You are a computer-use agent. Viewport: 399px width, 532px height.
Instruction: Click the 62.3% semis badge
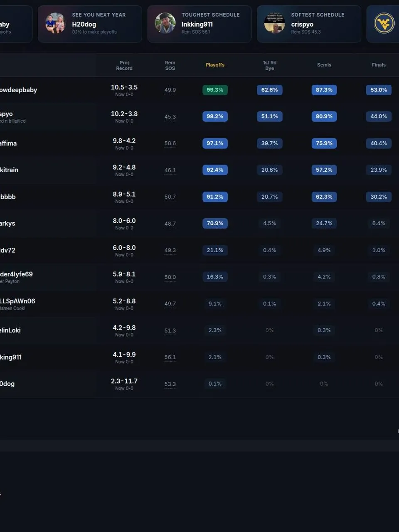pyautogui.click(x=324, y=197)
